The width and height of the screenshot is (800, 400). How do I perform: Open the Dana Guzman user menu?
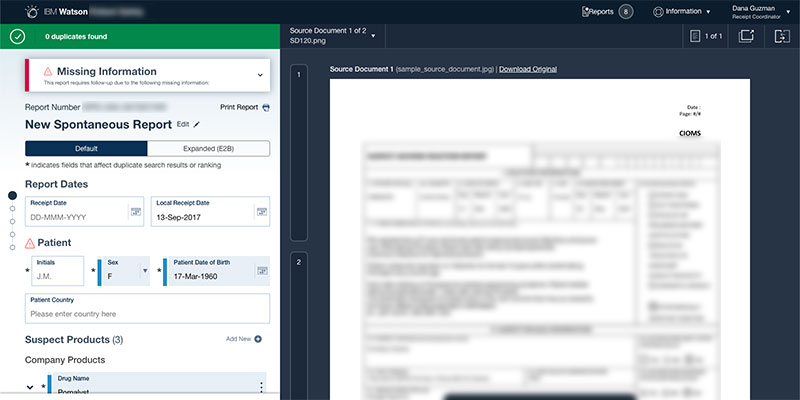(788, 11)
